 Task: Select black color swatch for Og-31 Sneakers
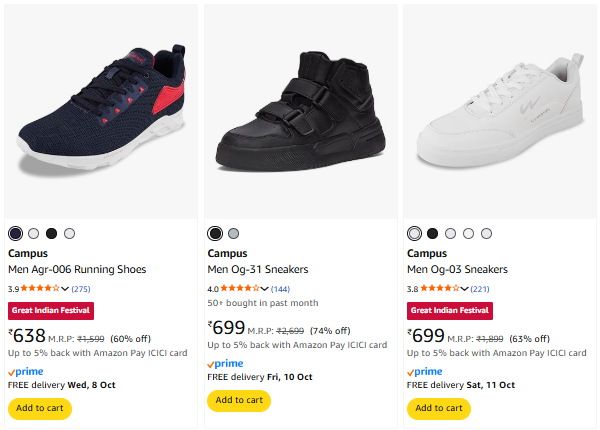215,233
